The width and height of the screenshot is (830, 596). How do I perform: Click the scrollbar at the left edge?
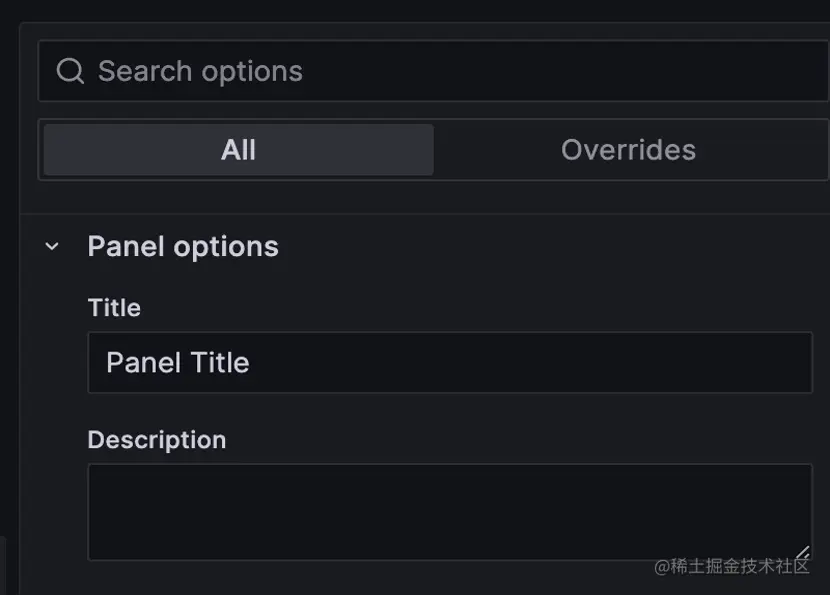click(2, 565)
